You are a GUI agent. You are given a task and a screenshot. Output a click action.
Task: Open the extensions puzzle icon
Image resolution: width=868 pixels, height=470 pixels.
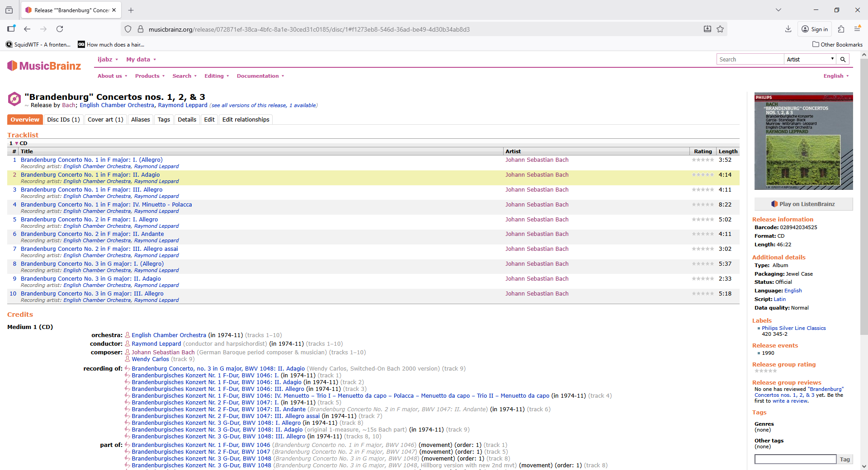(x=841, y=29)
